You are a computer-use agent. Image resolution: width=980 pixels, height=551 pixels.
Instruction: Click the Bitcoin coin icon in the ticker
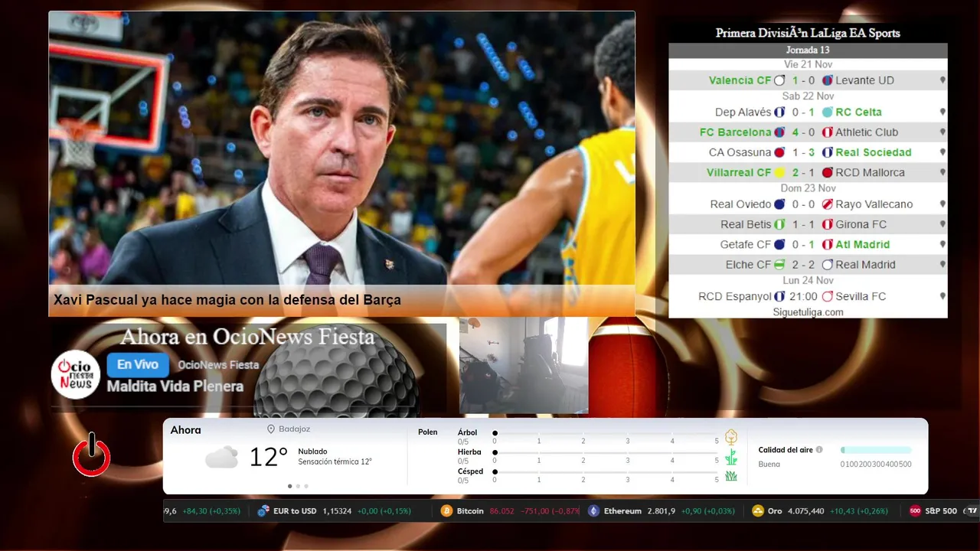pos(446,511)
